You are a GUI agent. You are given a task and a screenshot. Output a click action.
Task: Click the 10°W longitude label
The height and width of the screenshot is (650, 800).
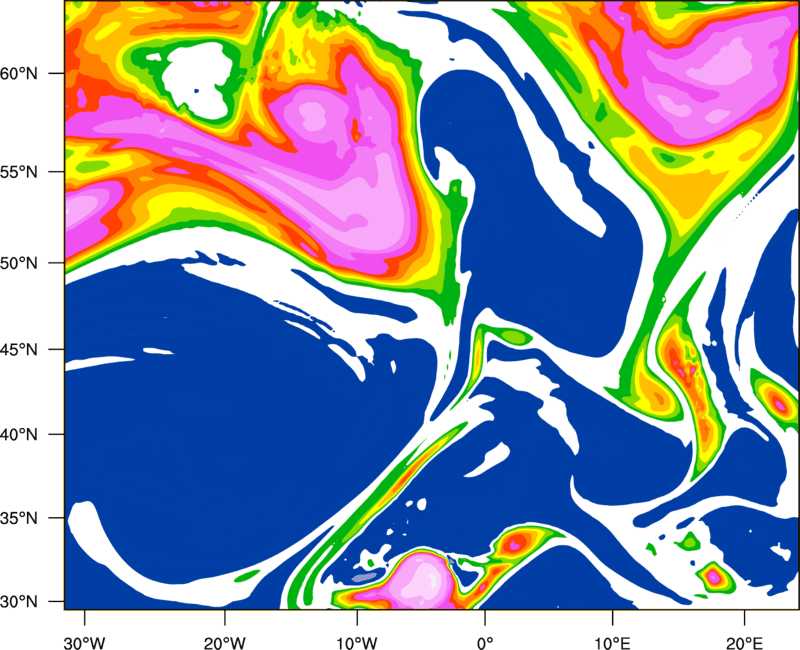357,643
